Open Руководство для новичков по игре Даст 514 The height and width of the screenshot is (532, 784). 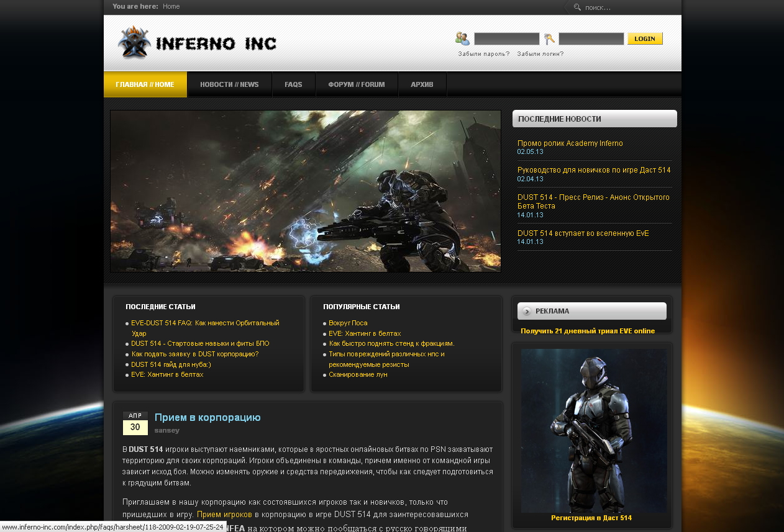click(594, 170)
